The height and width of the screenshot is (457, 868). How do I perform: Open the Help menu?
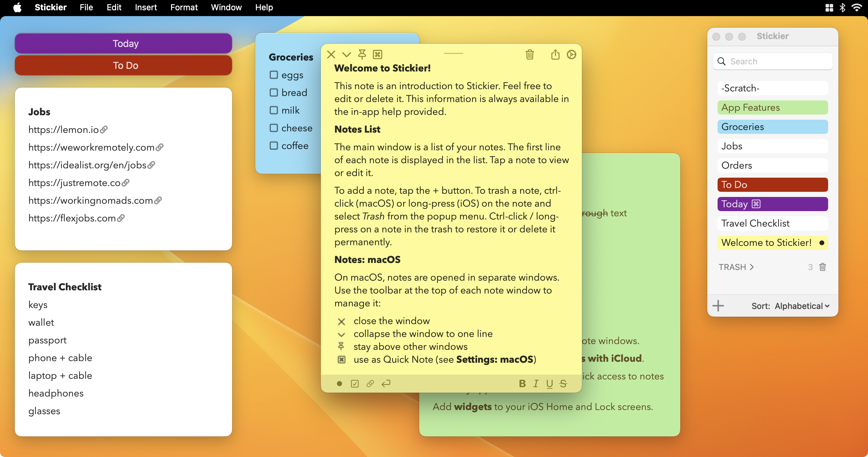[x=264, y=7]
